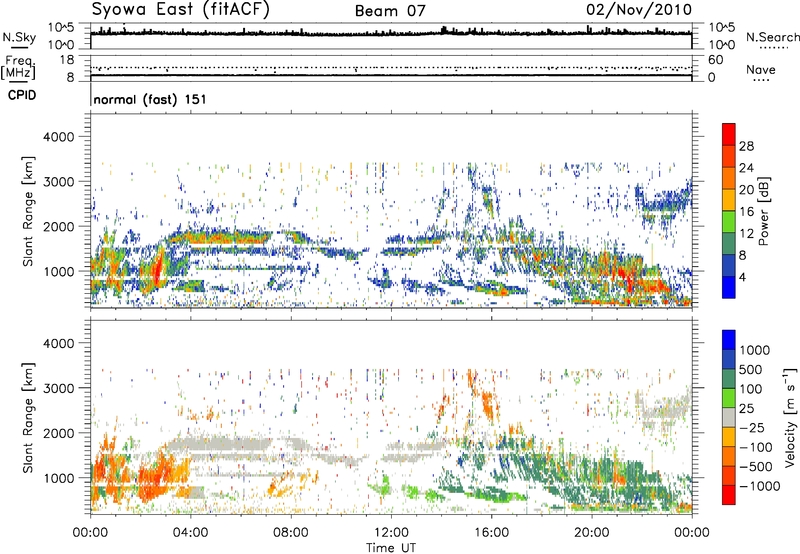Image resolution: width=800 pixels, height=554 pixels.
Task: Click the velocity colorbar value '-1000'
Action: tap(760, 486)
